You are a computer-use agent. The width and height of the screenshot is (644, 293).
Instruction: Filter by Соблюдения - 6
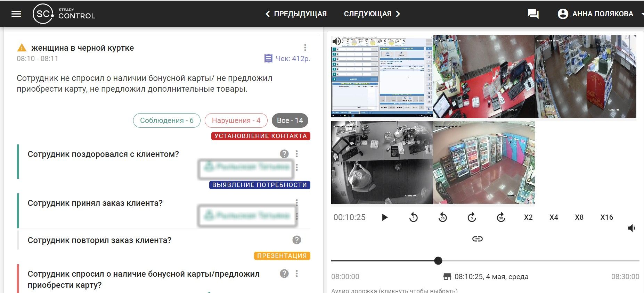pyautogui.click(x=167, y=120)
